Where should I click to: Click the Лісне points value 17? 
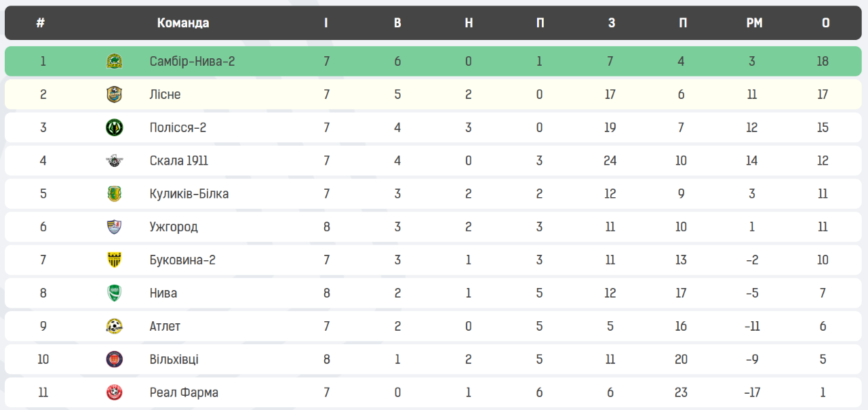tap(823, 95)
